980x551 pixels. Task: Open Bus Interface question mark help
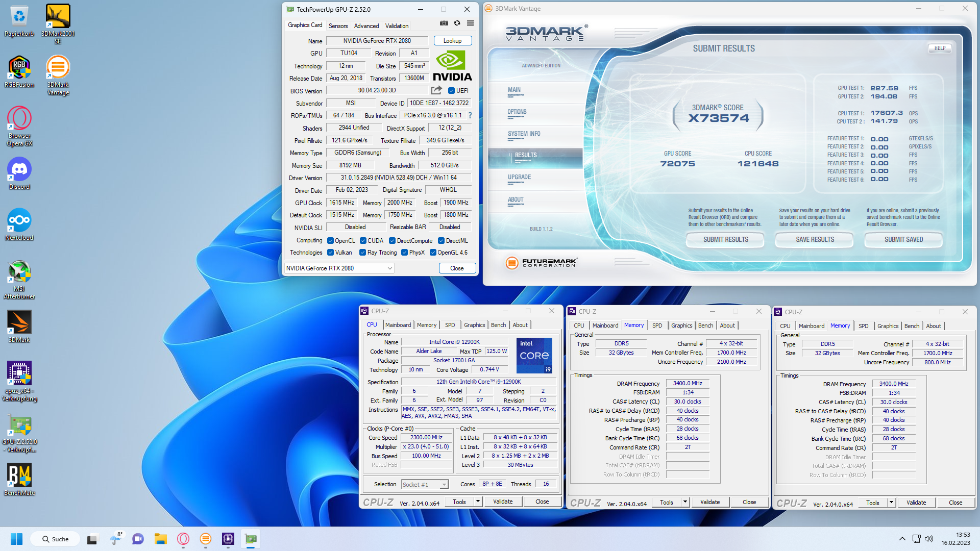[x=470, y=115]
